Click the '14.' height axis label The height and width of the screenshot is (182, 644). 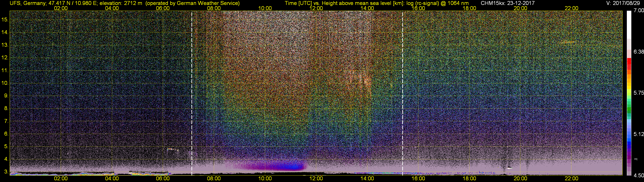pyautogui.click(x=5, y=32)
